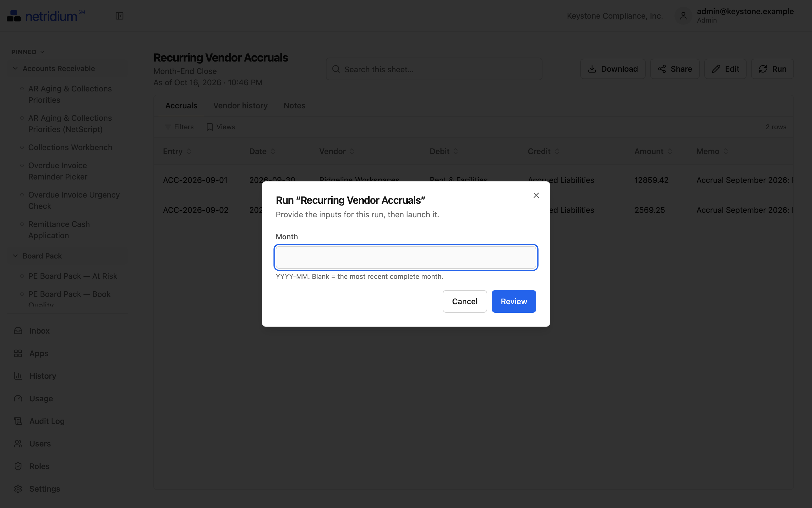Open Users management
This screenshot has height=508, width=812.
(40, 443)
